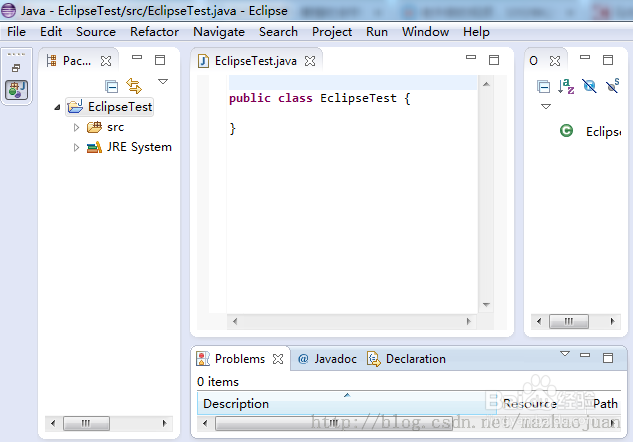Click the restore view icon in left trim
633x442 pixels.
(16, 68)
